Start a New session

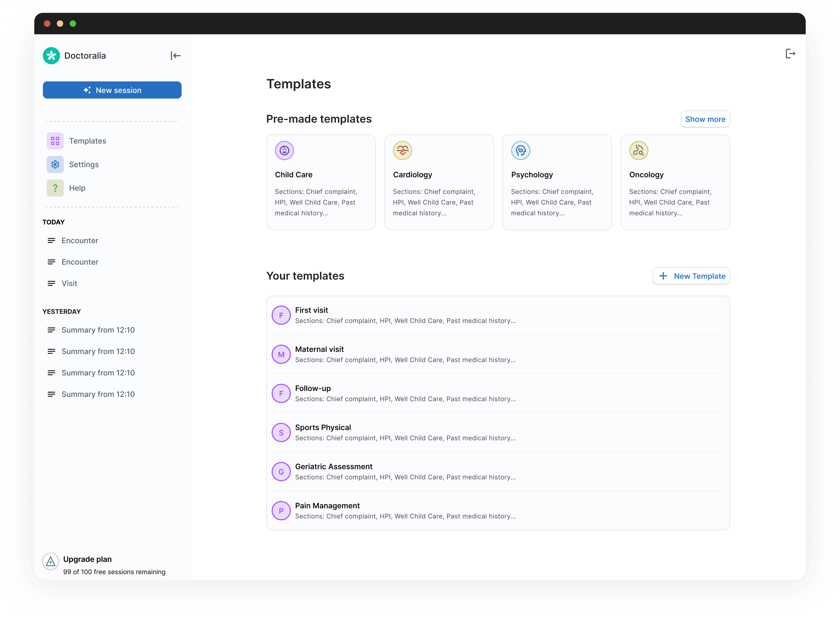click(112, 90)
